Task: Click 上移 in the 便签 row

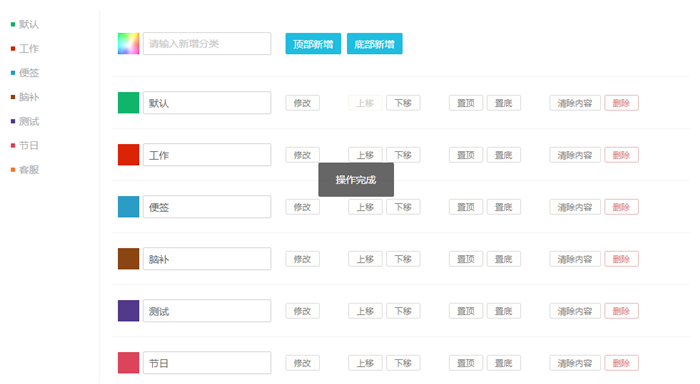Action: tap(365, 207)
